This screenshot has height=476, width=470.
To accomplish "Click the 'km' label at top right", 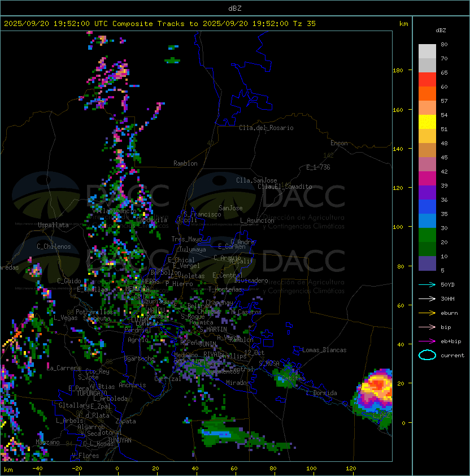I will click(x=403, y=24).
